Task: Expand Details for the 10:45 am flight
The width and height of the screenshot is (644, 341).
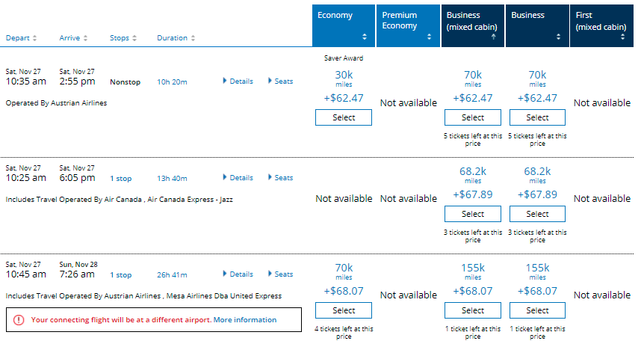Action: 238,274
